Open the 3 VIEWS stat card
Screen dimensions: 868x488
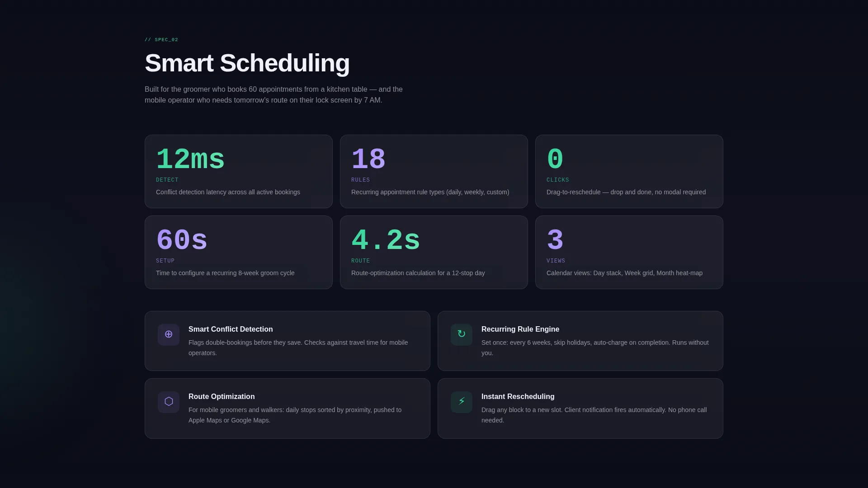[629, 252]
